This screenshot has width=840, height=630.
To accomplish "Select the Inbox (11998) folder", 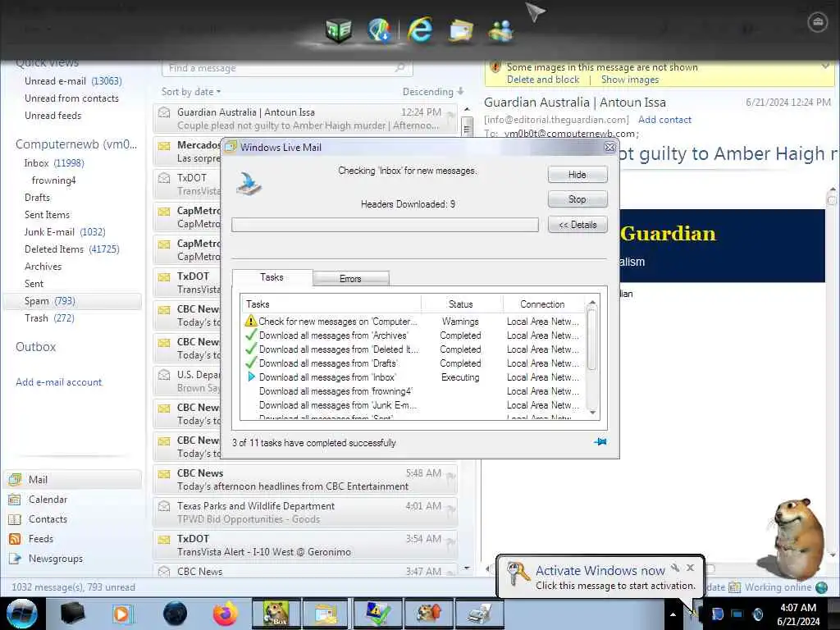I will [x=54, y=163].
